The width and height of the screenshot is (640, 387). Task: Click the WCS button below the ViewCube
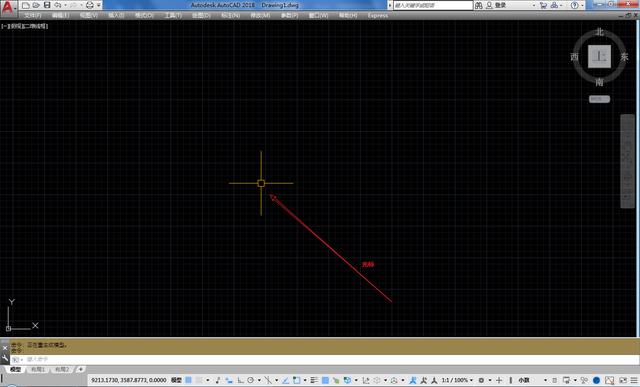599,99
